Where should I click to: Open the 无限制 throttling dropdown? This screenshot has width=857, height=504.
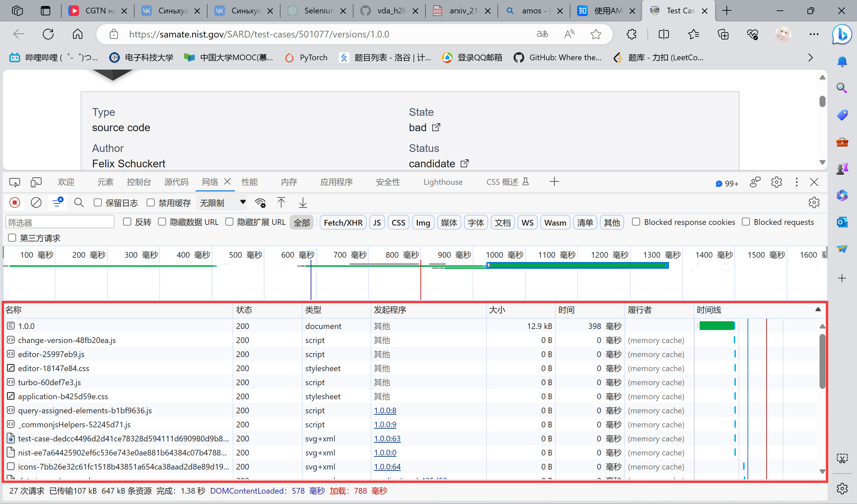point(222,203)
